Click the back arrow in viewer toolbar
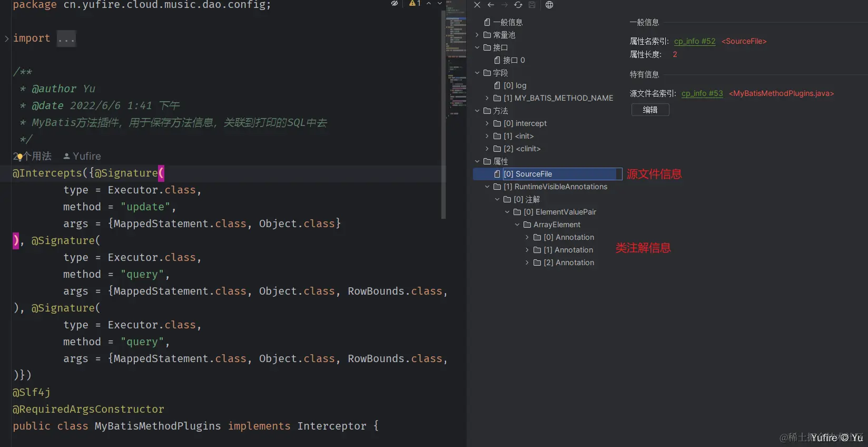 pyautogui.click(x=491, y=5)
